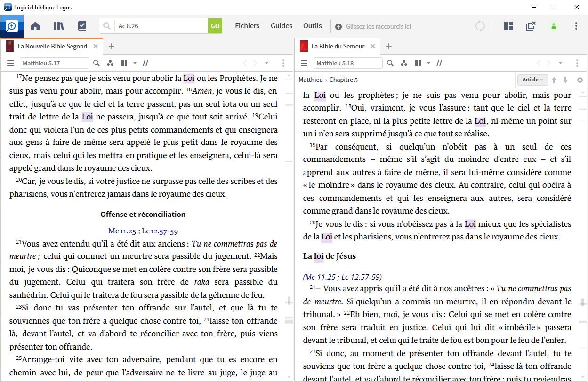Expand parallel resources dropdown in right panel
Viewport: 588px width, 382px height.
click(x=429, y=63)
